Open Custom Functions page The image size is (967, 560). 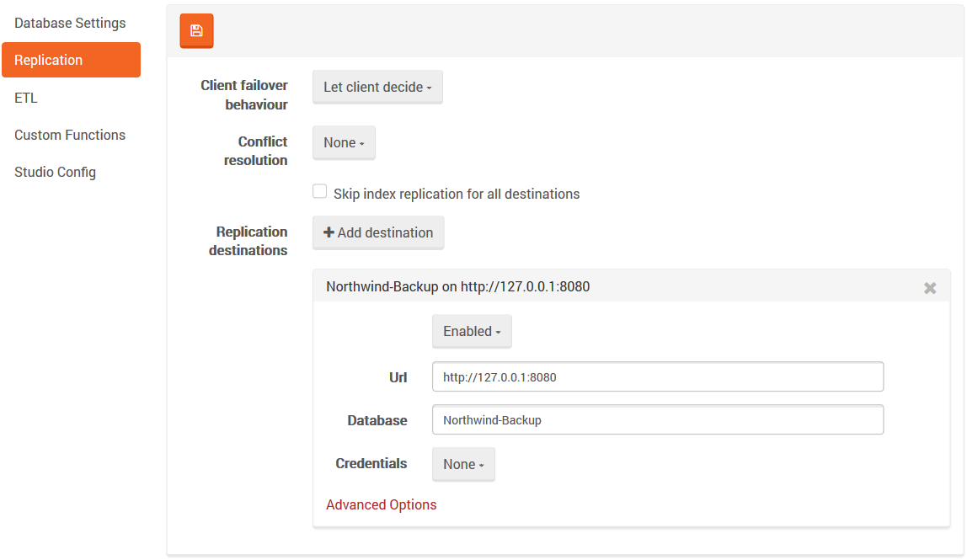point(70,135)
